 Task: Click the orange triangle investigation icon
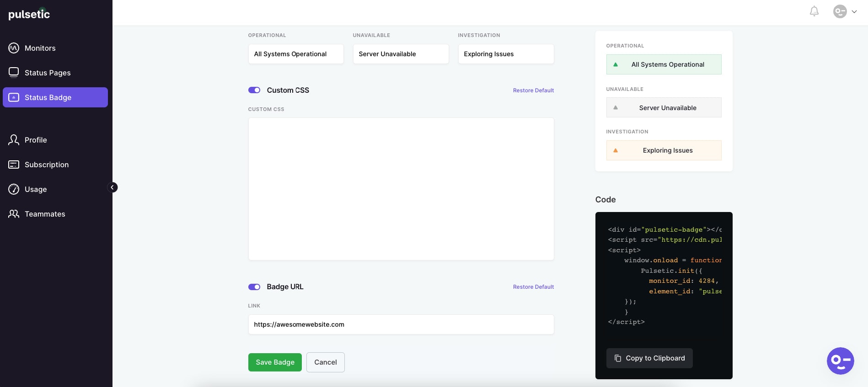[616, 150]
